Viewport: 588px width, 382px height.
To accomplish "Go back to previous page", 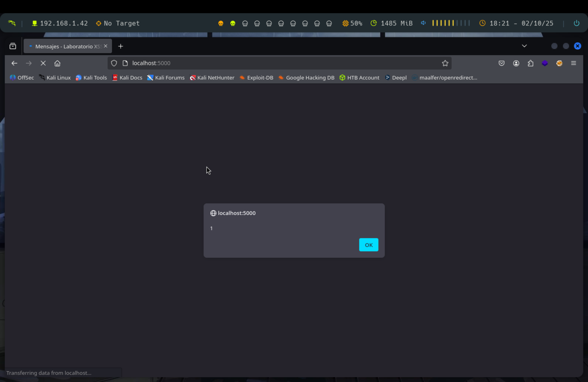I will pos(14,63).
